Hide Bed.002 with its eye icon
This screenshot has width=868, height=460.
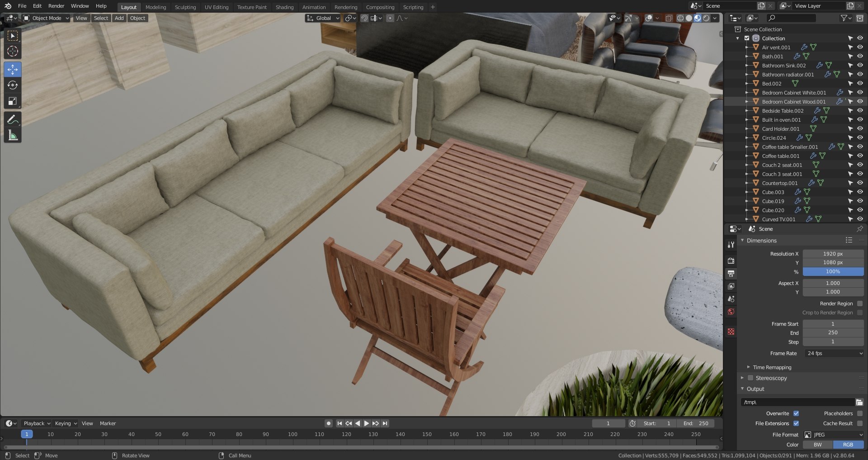click(x=860, y=83)
